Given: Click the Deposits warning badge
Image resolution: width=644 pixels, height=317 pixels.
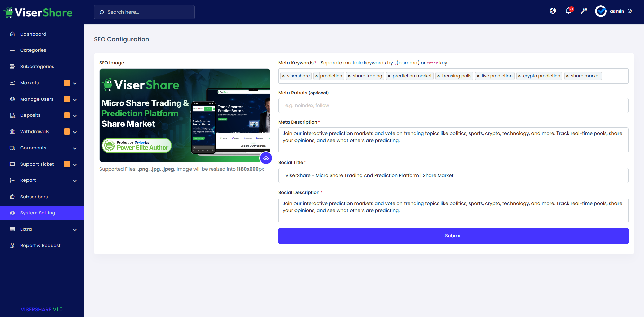Looking at the screenshot, I should point(67,115).
